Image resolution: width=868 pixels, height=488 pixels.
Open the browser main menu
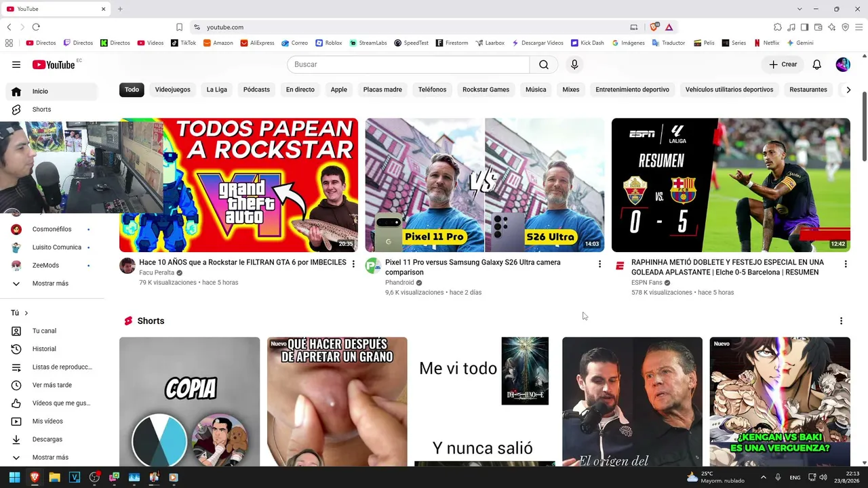point(859,27)
